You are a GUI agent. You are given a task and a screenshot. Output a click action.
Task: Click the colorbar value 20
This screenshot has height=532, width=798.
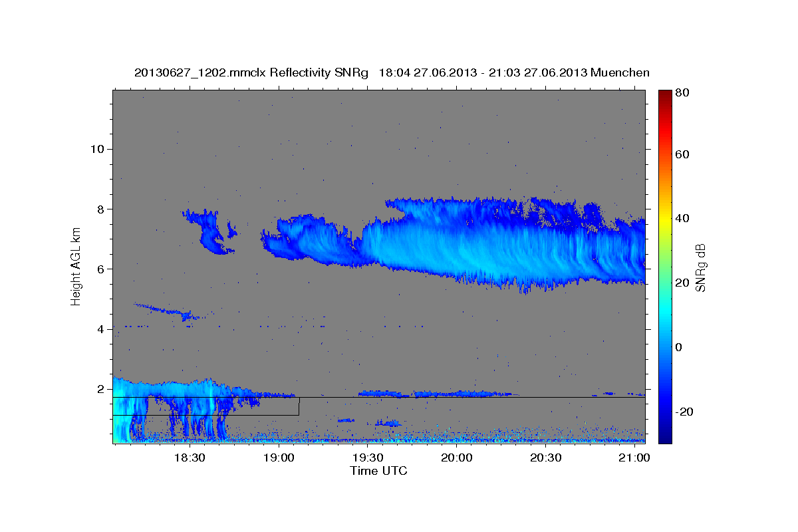(682, 283)
